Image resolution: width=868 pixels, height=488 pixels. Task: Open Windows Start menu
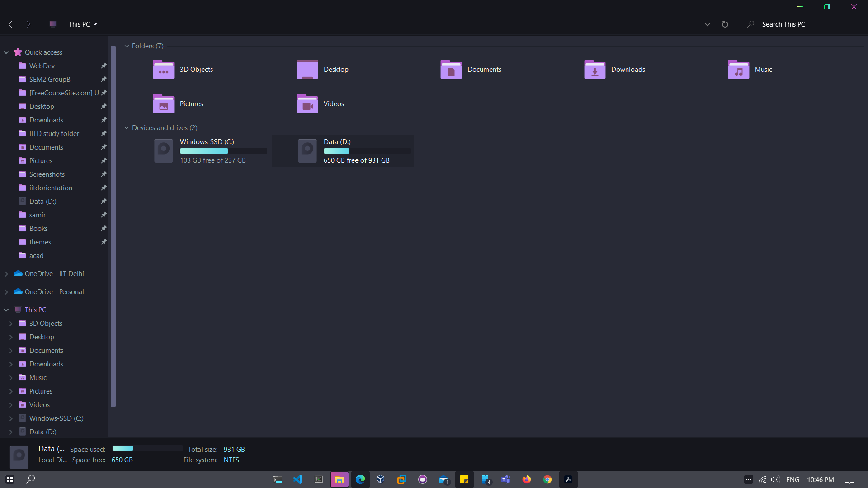point(10,479)
